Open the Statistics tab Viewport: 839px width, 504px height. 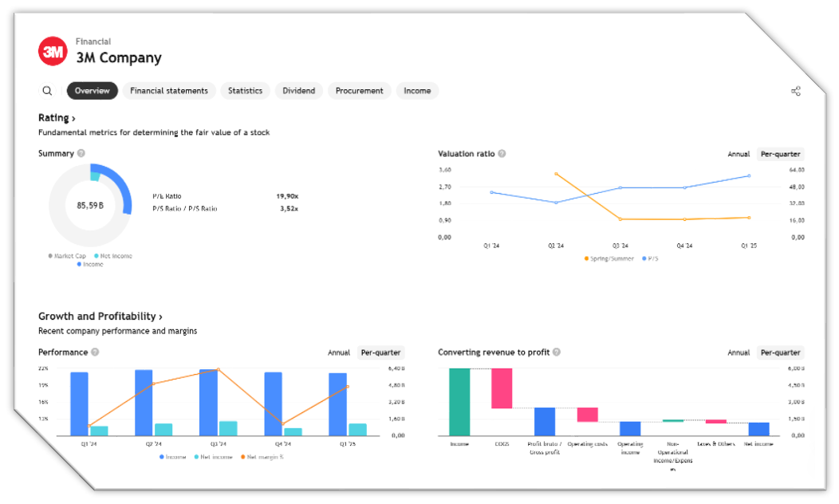pos(245,91)
